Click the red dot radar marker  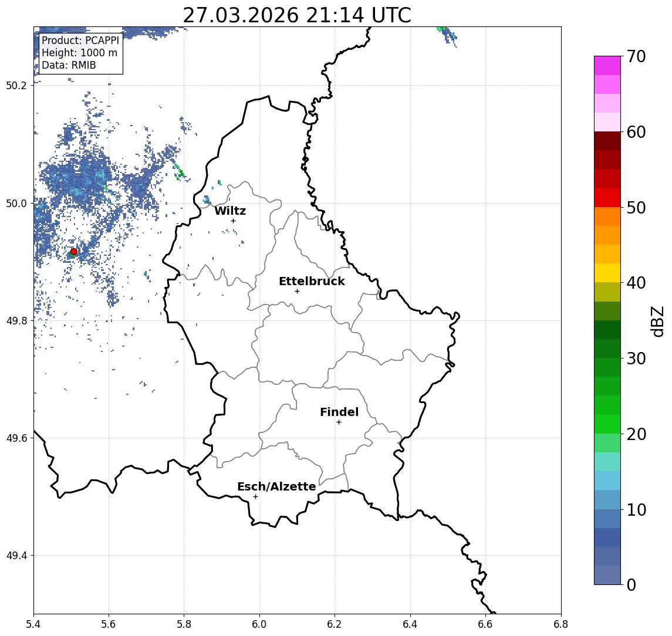pyautogui.click(x=74, y=252)
